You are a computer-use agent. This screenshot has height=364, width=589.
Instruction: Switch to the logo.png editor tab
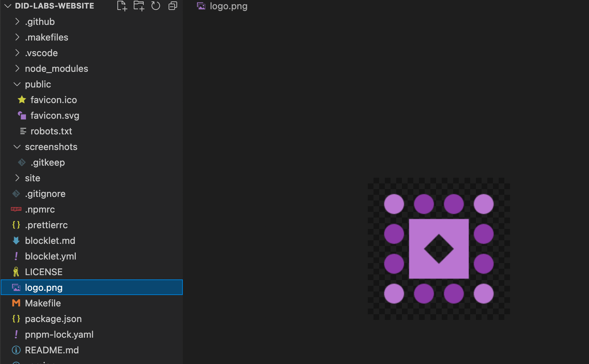228,6
